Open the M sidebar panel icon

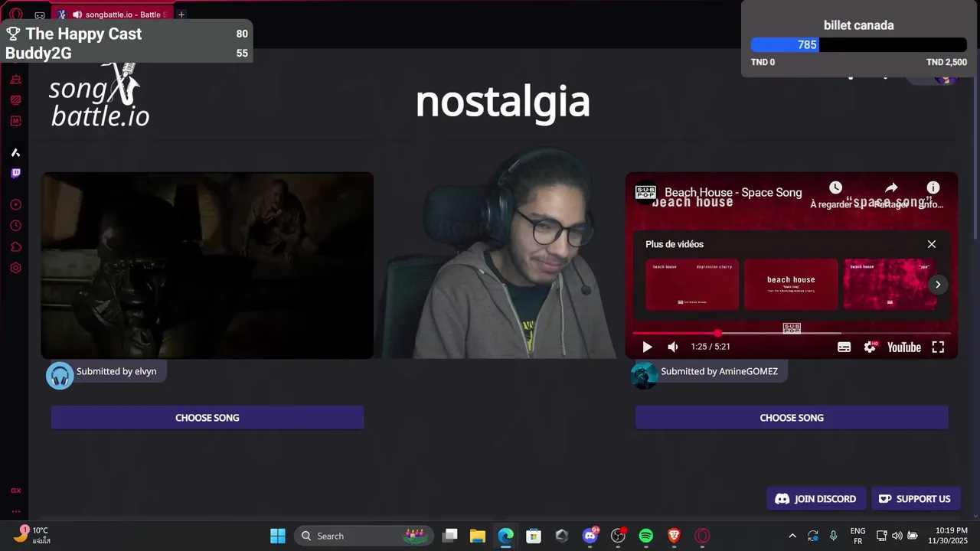15,121
